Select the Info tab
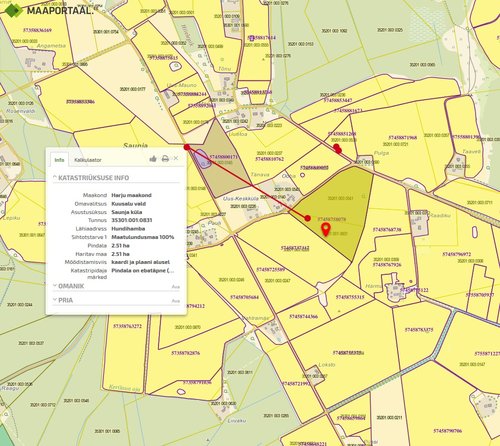 [59, 160]
